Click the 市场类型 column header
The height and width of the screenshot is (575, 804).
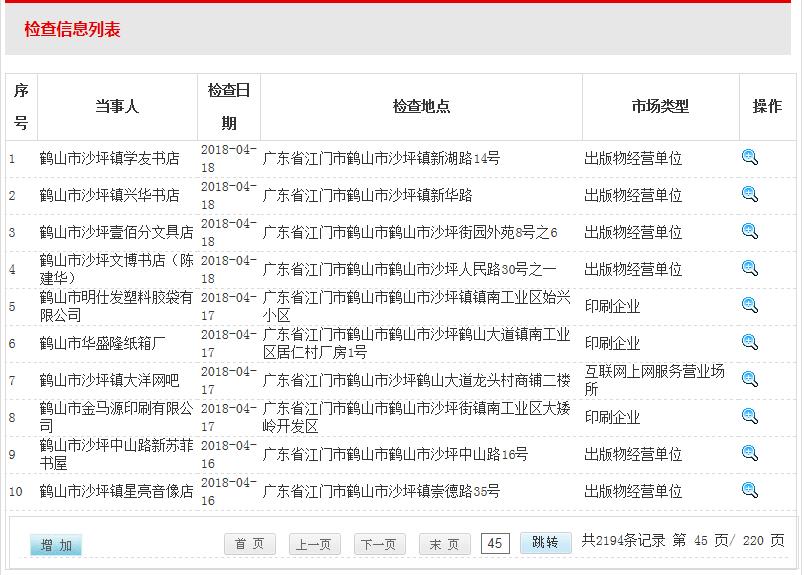pos(660,106)
